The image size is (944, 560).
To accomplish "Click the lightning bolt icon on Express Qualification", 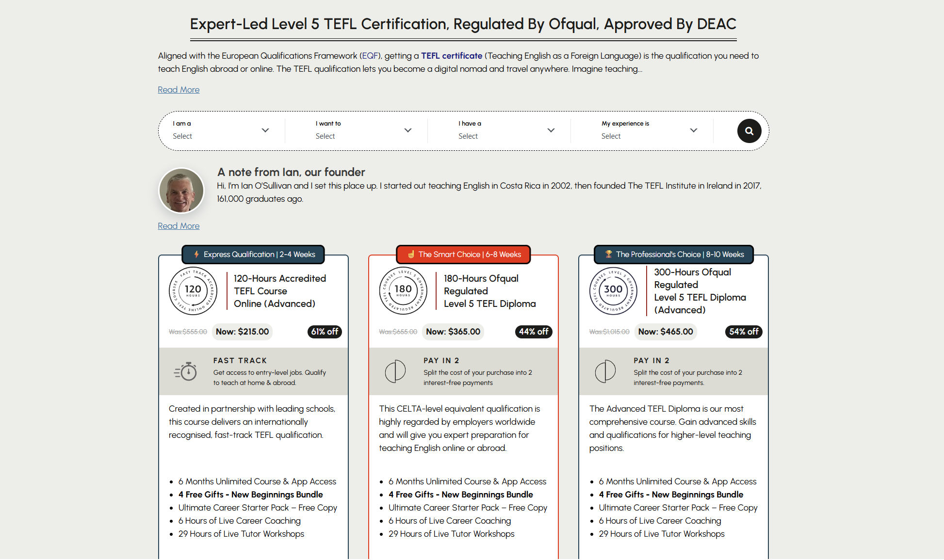I will click(196, 254).
